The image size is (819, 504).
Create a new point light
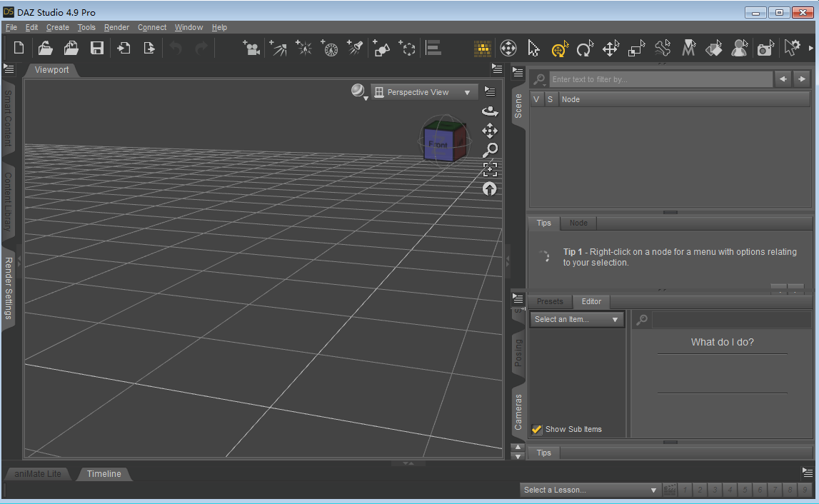coord(303,48)
